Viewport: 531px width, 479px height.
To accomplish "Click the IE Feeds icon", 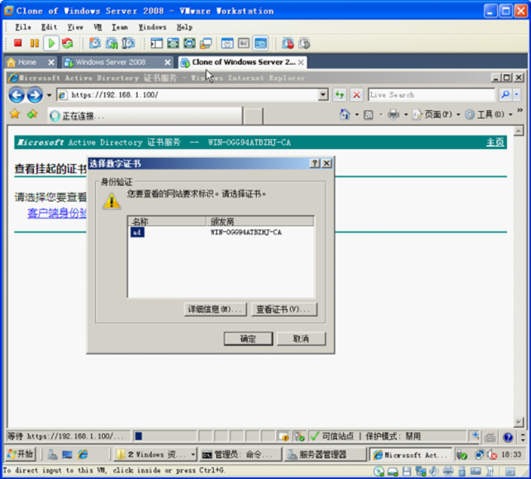I will coord(368,114).
